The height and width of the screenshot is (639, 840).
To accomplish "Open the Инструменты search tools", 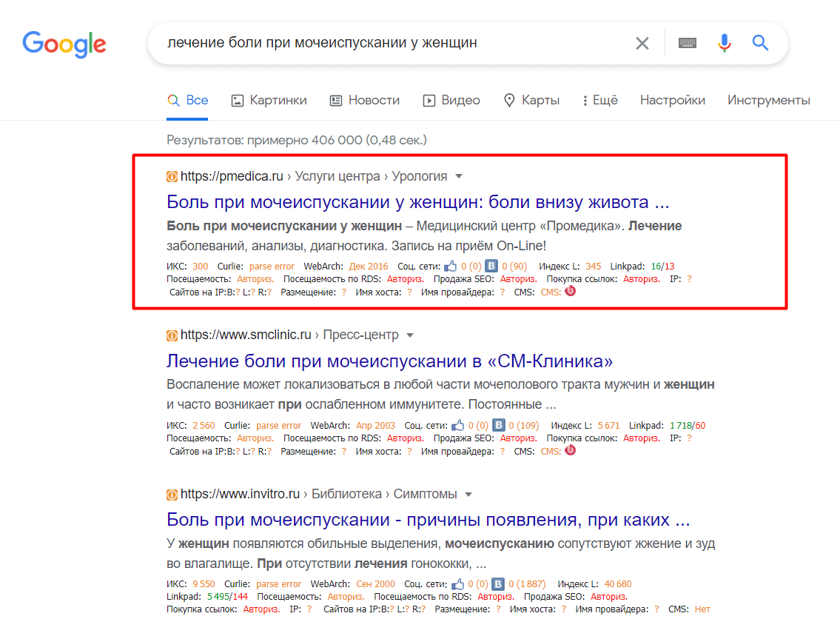I will pyautogui.click(x=768, y=100).
